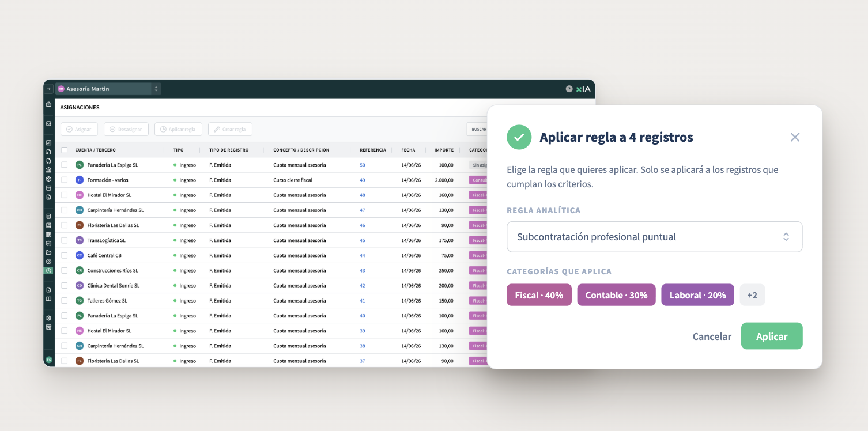
Task: Click the TG avatar of Talleres Gómez SL
Action: click(x=80, y=301)
